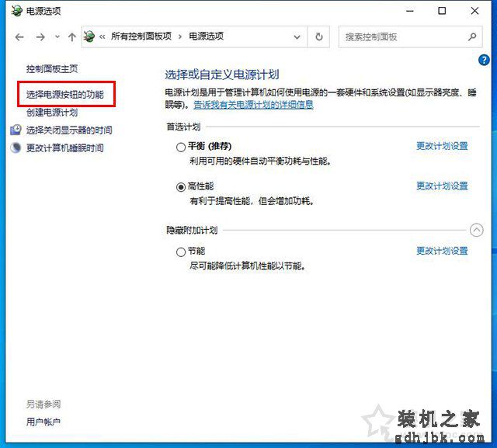
Task: Click the Forward arrow in the navigation bar
Action: pyautogui.click(x=40, y=37)
